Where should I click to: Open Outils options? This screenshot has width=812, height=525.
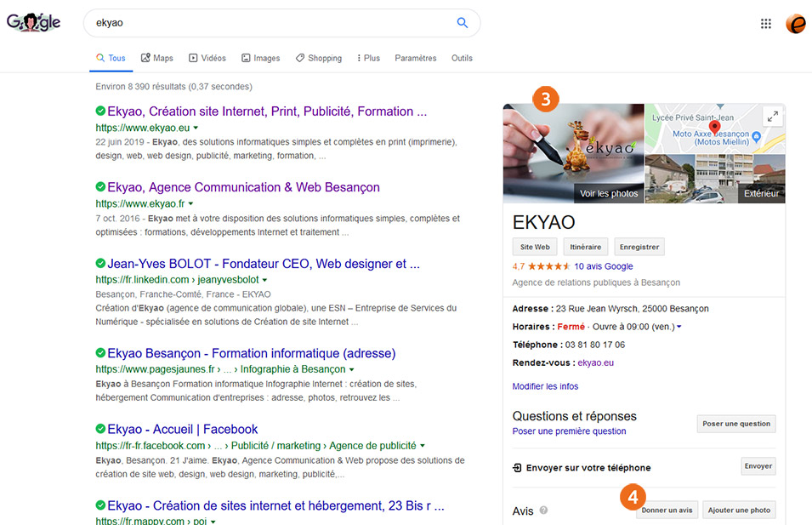[462, 58]
